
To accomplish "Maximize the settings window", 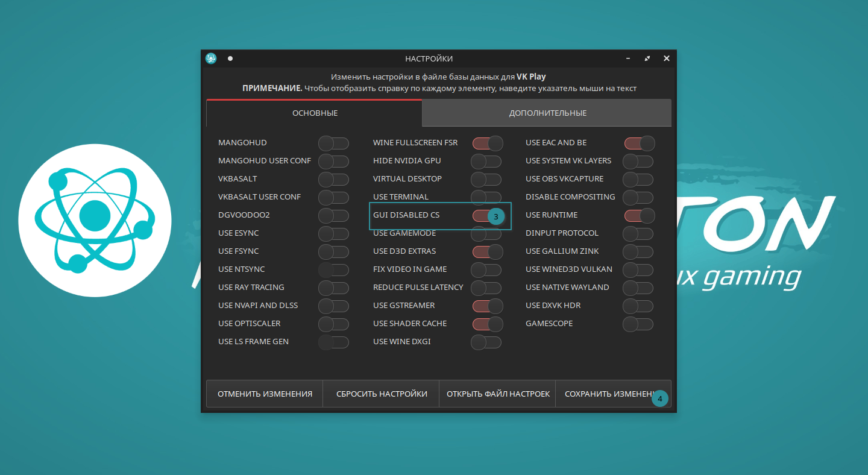I will 647,58.
